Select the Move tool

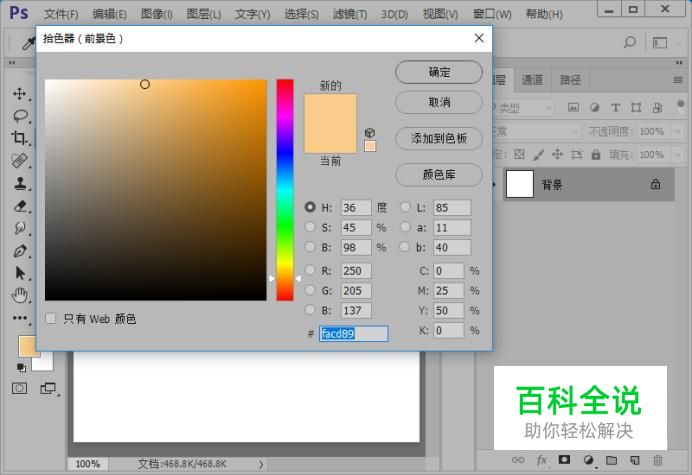click(x=19, y=93)
